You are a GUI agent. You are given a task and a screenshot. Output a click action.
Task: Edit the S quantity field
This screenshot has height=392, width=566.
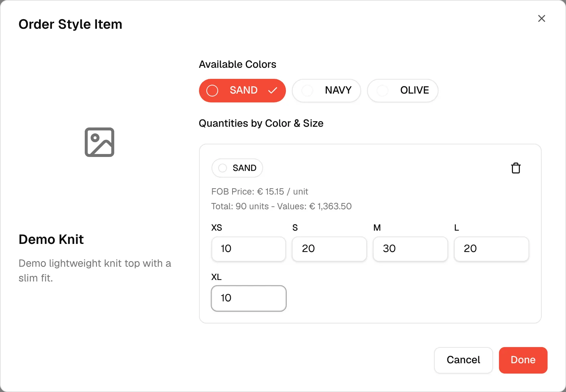[329, 249]
